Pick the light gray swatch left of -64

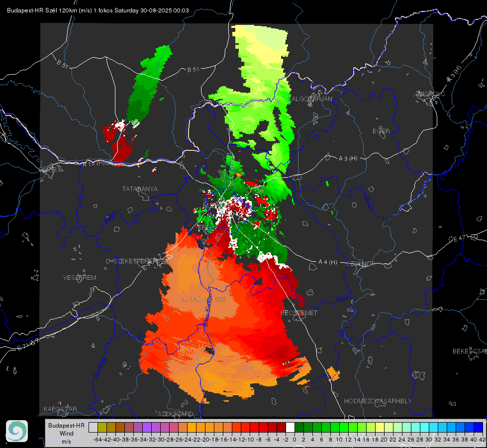[93, 427]
